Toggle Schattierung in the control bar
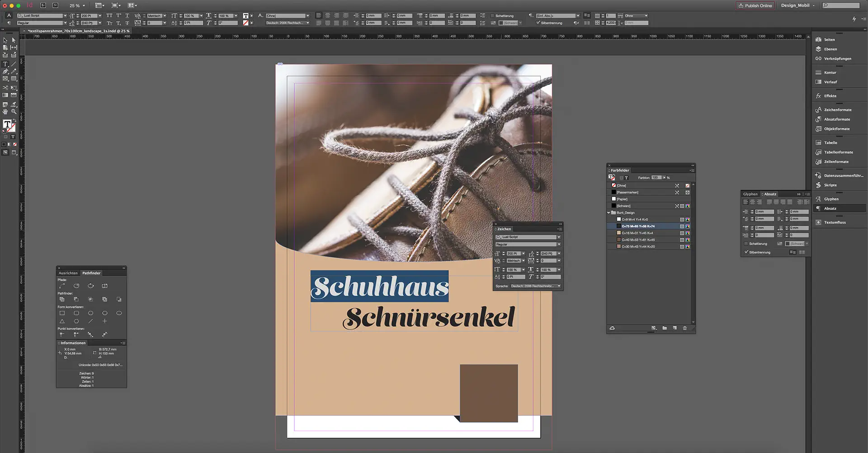Image resolution: width=868 pixels, height=453 pixels. click(x=492, y=16)
